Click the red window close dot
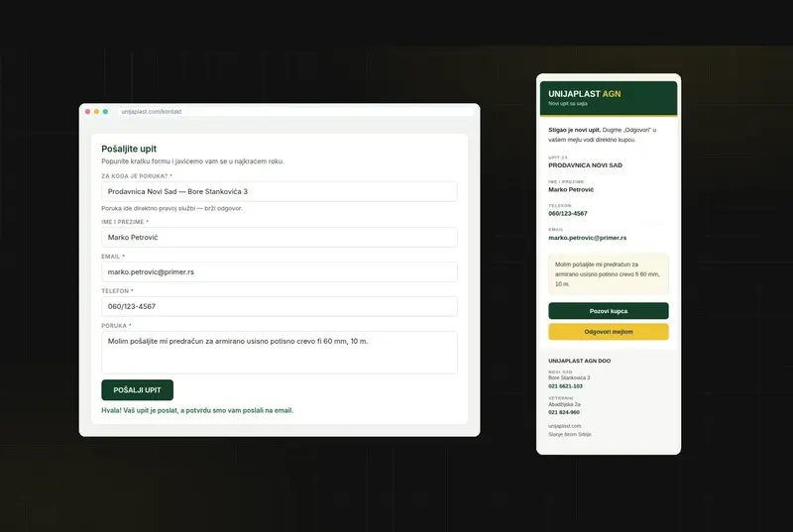The image size is (793, 532). (88, 112)
